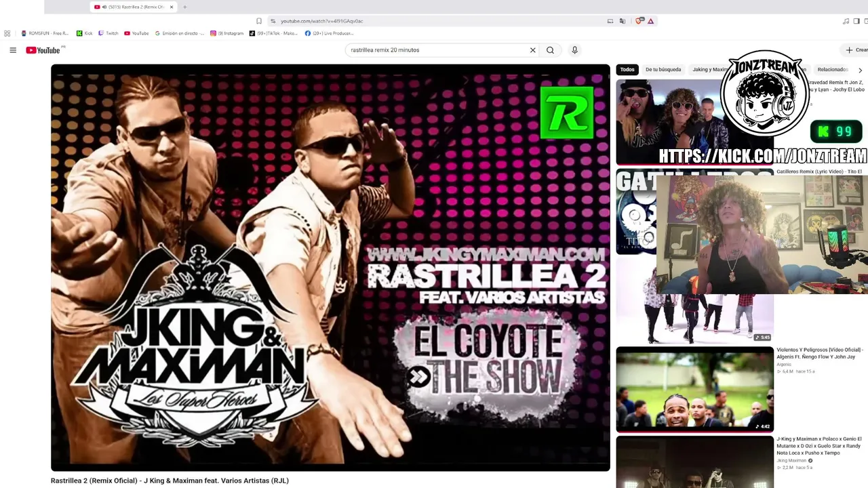The image size is (868, 488).
Task: Open the YouTube guide hamburger menu
Action: click(13, 50)
